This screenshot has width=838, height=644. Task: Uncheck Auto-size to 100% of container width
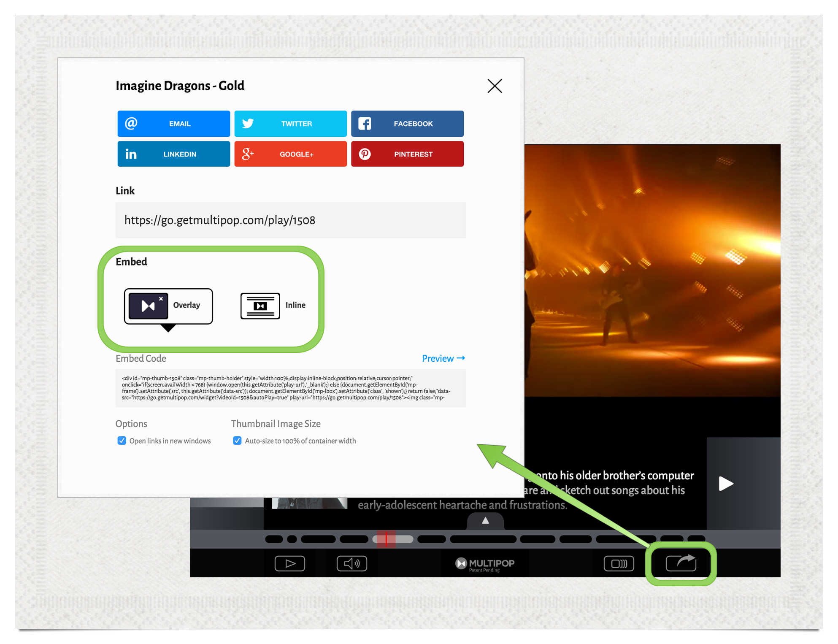(x=237, y=441)
